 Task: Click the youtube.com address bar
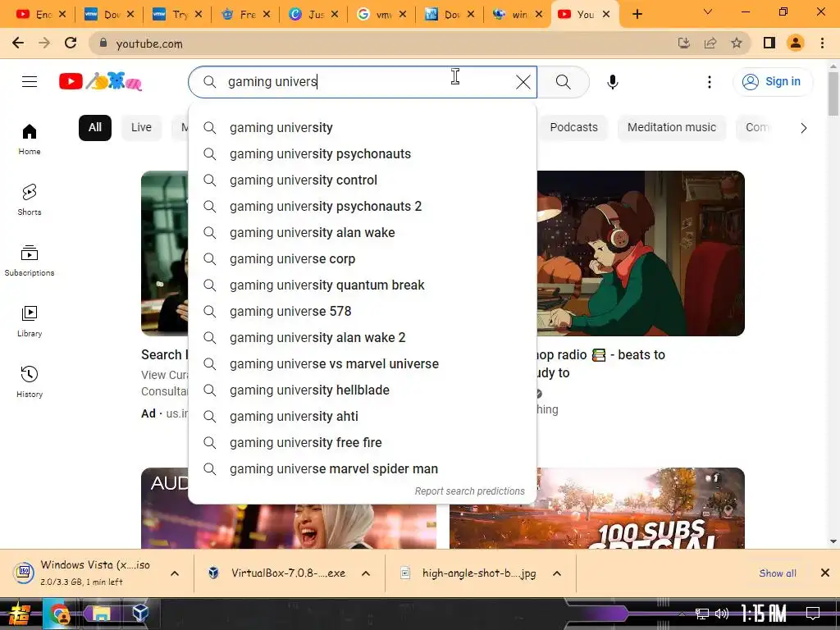(381, 43)
